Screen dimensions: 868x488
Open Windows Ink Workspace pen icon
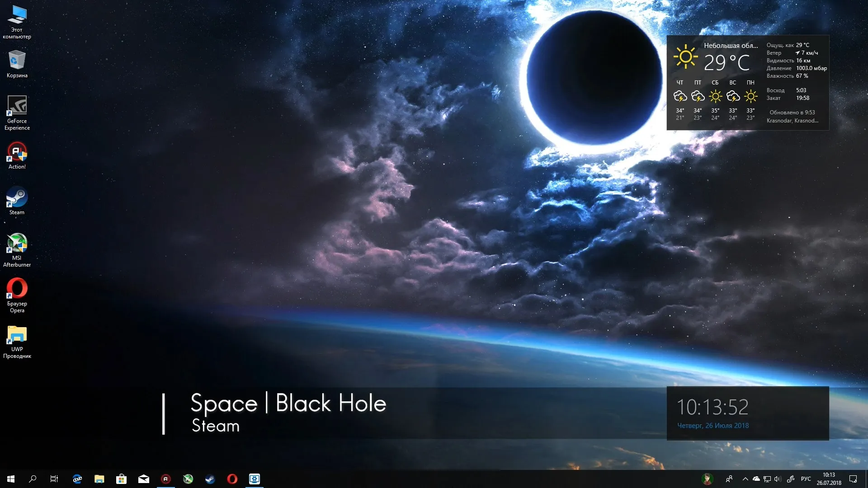[x=791, y=479]
